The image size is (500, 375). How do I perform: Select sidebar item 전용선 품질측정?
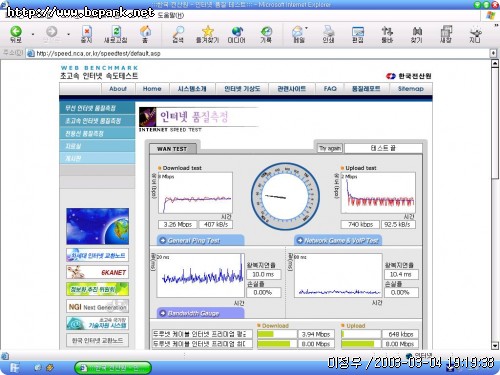click(x=97, y=133)
